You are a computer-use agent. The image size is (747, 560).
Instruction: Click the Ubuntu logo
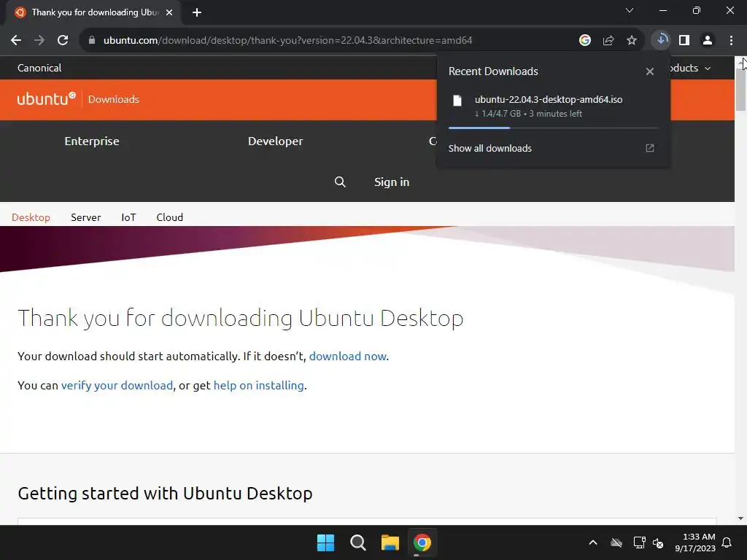46,98
